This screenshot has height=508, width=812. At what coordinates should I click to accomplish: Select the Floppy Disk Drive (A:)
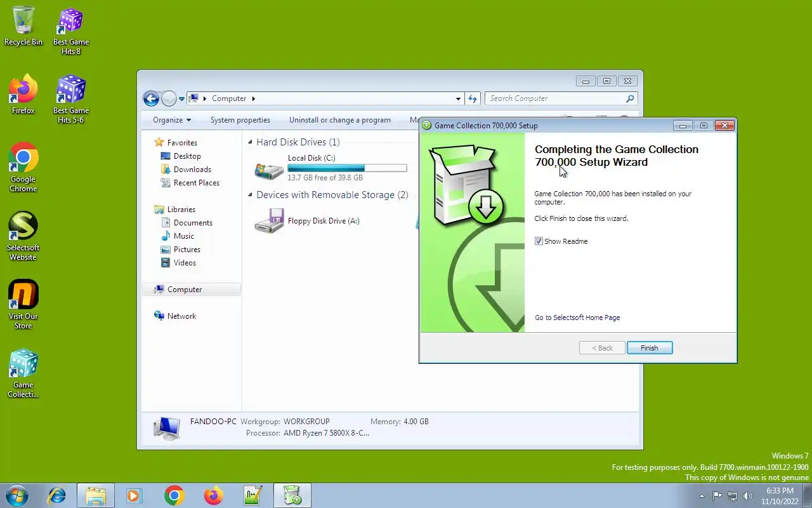pyautogui.click(x=307, y=222)
